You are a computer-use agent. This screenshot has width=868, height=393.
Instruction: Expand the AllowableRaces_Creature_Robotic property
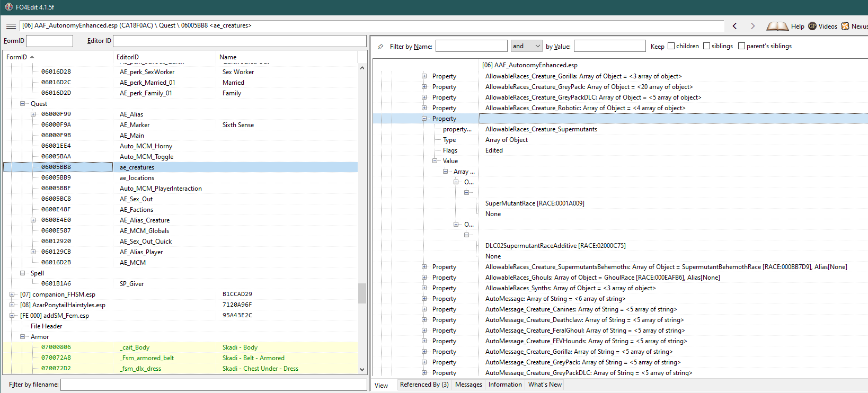[x=424, y=108]
